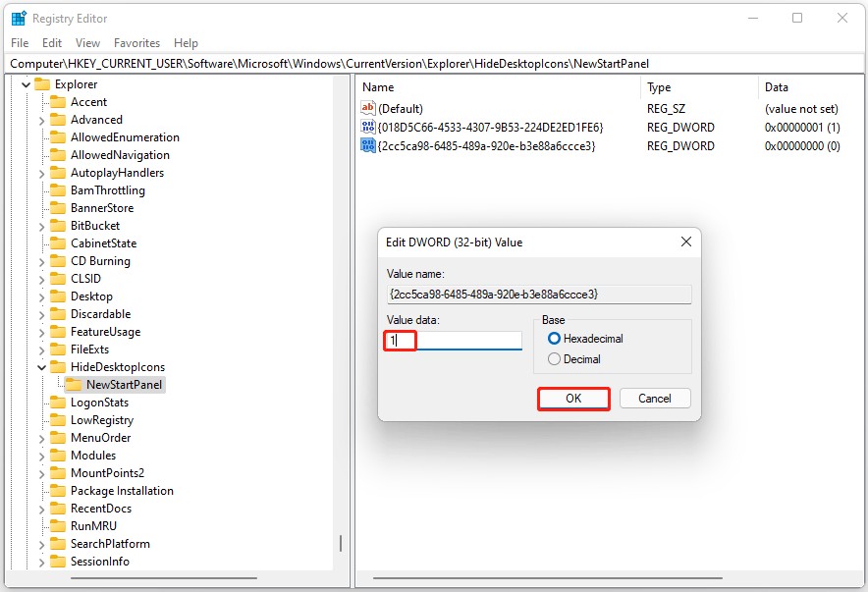Select the Hexadecimal base radio button
Screen dimensions: 868x592
554,338
